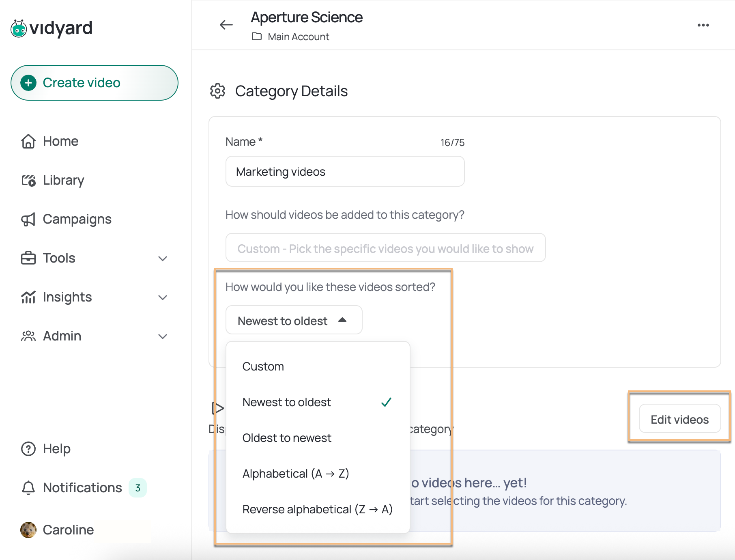
Task: Expand the Insights menu chevron
Action: tap(163, 297)
